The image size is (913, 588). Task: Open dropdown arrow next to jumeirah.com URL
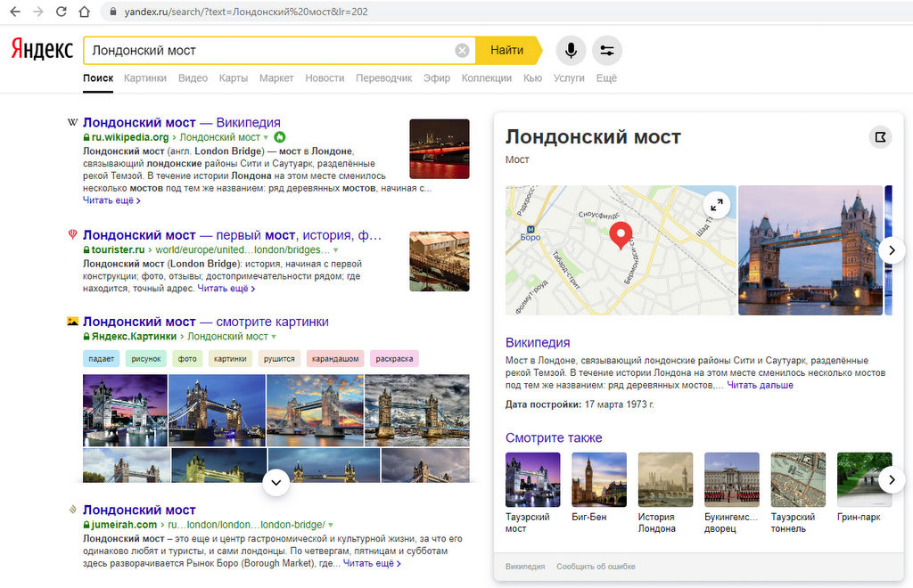331,526
